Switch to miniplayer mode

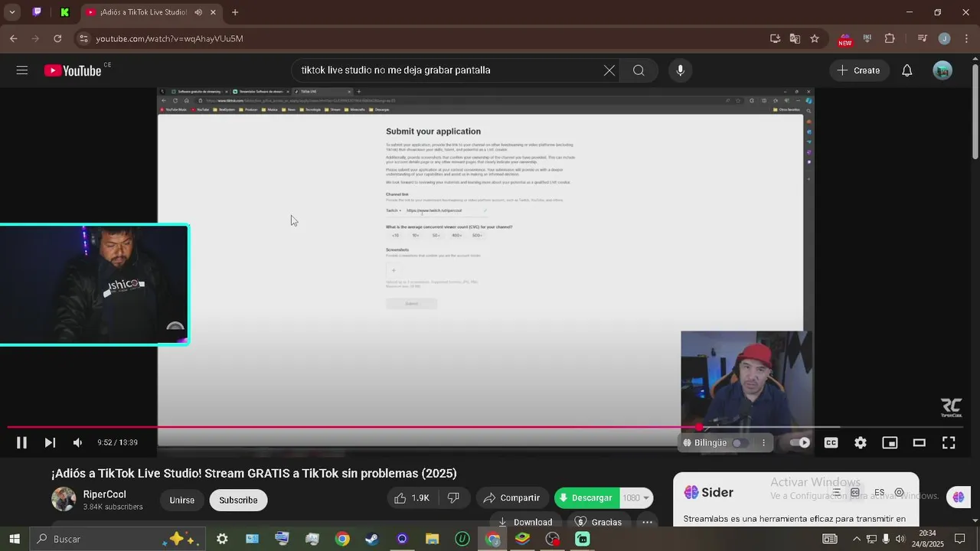(x=890, y=442)
